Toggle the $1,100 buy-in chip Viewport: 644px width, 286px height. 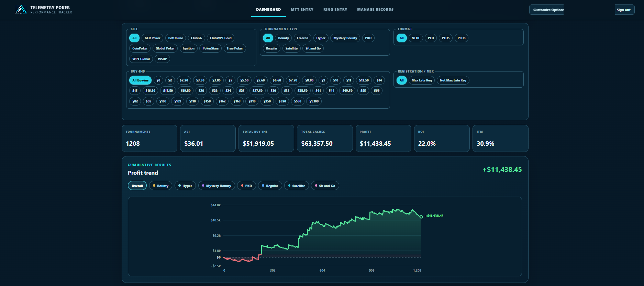click(x=314, y=101)
